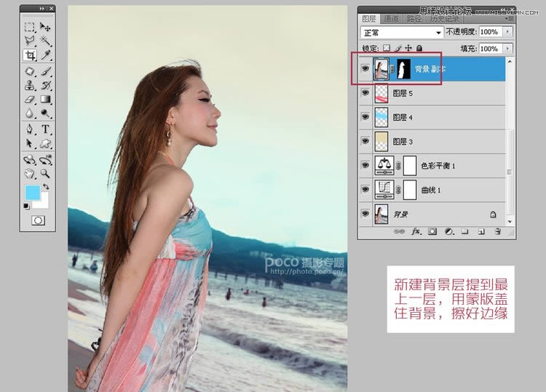Select the Magic Wand tool
The height and width of the screenshot is (392, 546).
point(45,41)
